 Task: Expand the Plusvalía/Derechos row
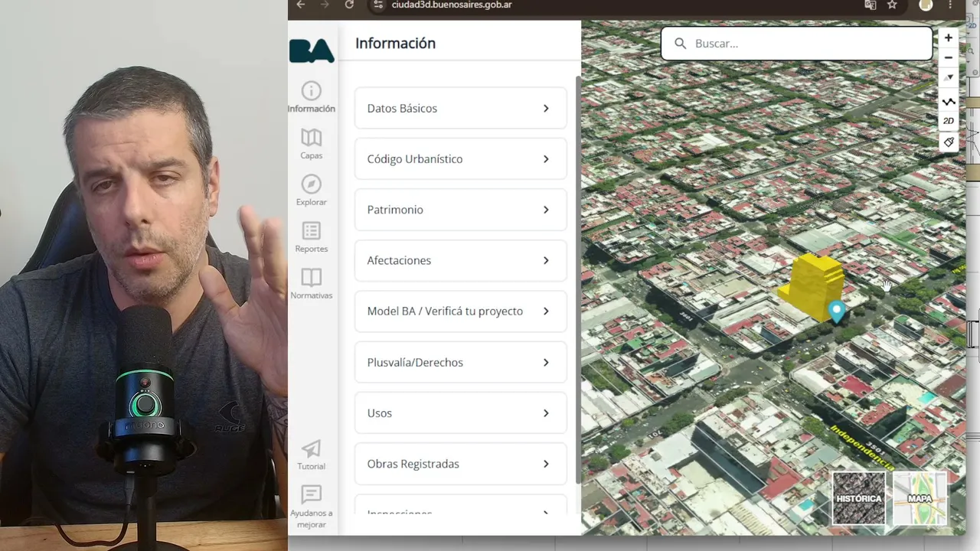(461, 363)
